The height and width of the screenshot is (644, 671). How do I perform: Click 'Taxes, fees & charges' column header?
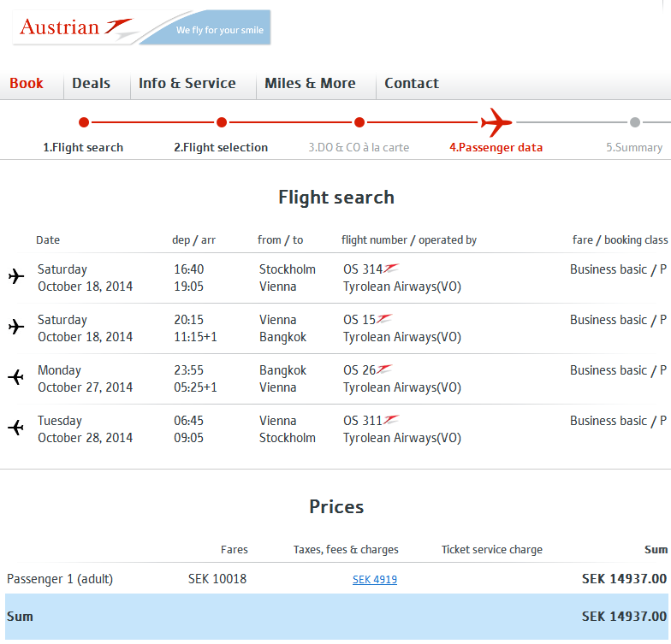pos(346,549)
